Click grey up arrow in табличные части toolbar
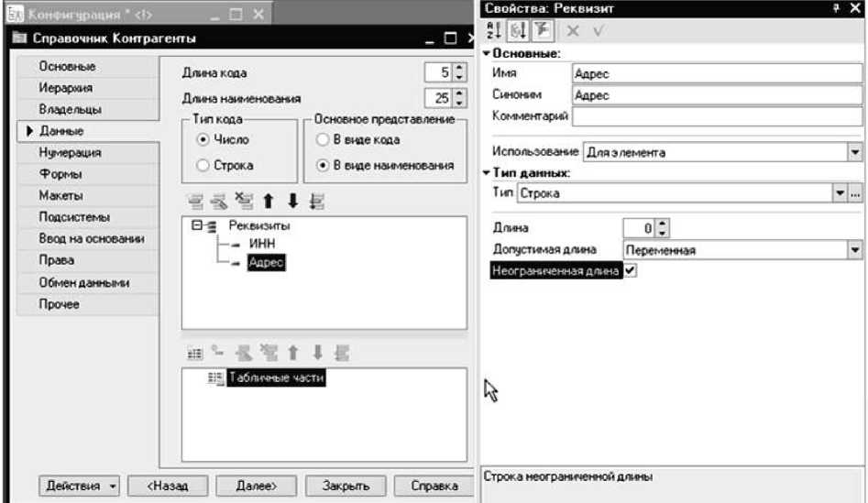The width and height of the screenshot is (868, 503). (x=293, y=353)
